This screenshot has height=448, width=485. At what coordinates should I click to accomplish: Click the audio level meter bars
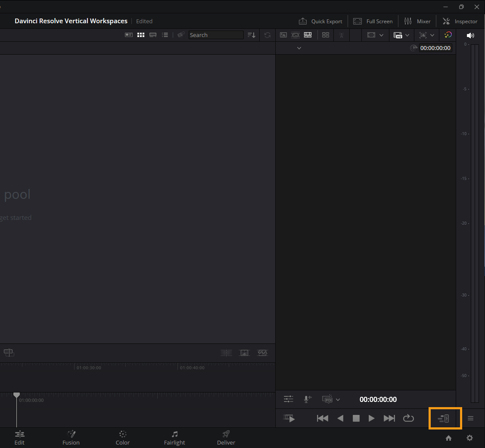click(475, 223)
